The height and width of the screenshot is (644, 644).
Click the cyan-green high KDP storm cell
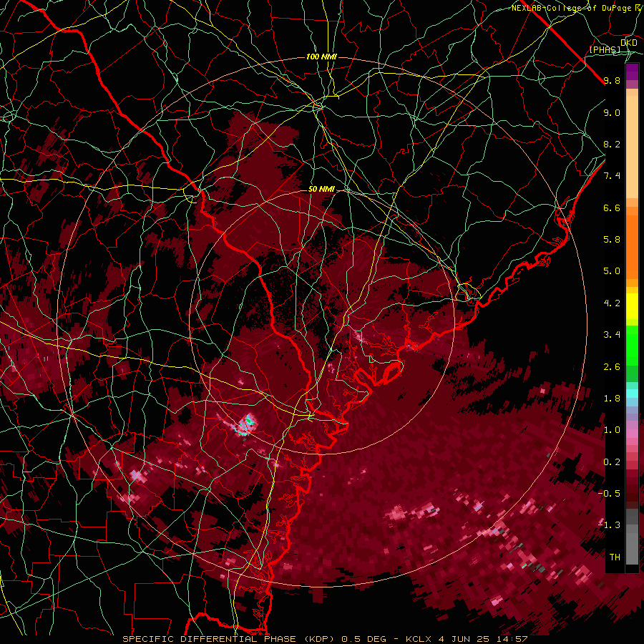click(x=247, y=426)
